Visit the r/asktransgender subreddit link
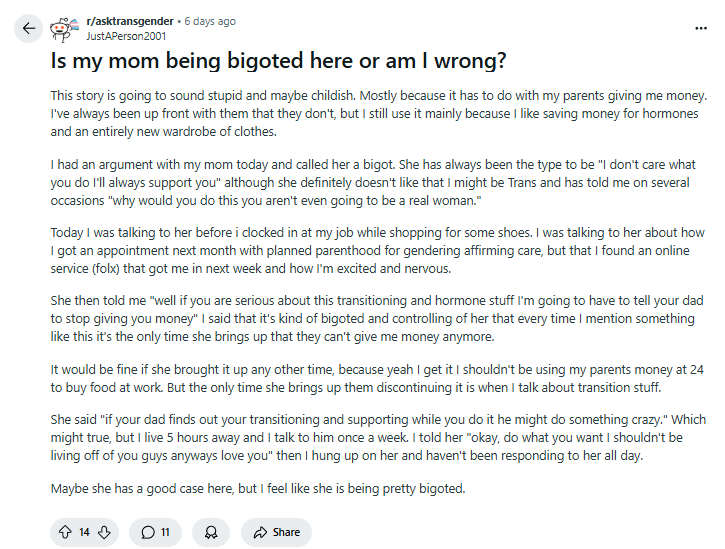The height and width of the screenshot is (549, 725). [129, 21]
